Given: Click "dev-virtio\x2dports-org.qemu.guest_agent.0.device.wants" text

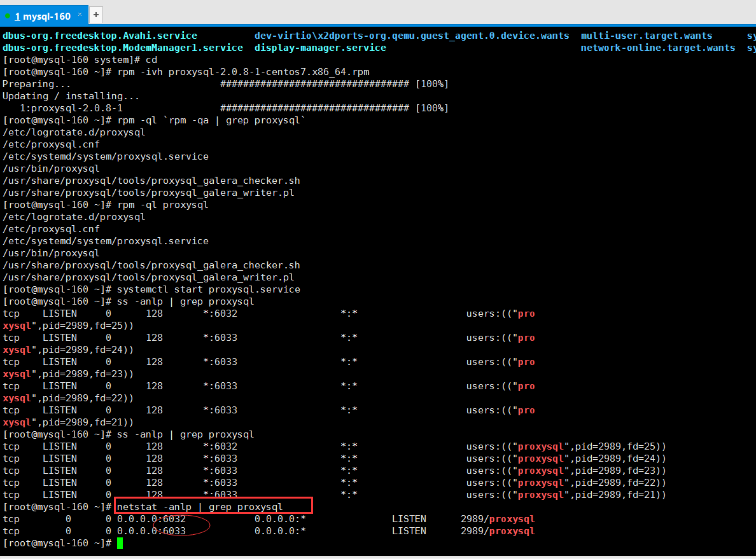Looking at the screenshot, I should coord(411,36).
